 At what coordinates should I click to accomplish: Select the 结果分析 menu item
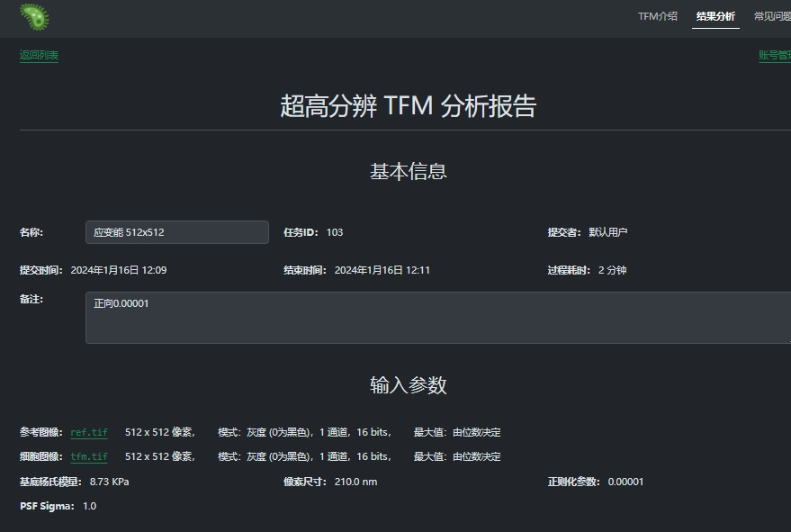[715, 16]
